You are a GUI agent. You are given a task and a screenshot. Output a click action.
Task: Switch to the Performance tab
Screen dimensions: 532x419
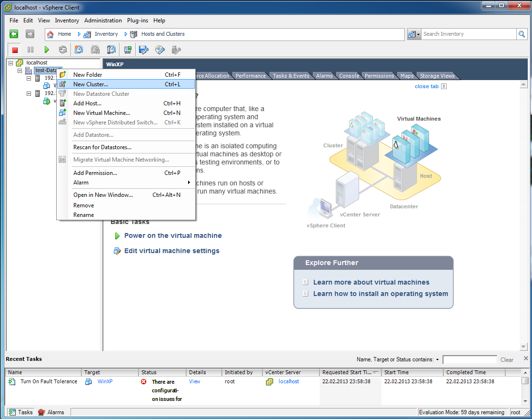point(251,76)
